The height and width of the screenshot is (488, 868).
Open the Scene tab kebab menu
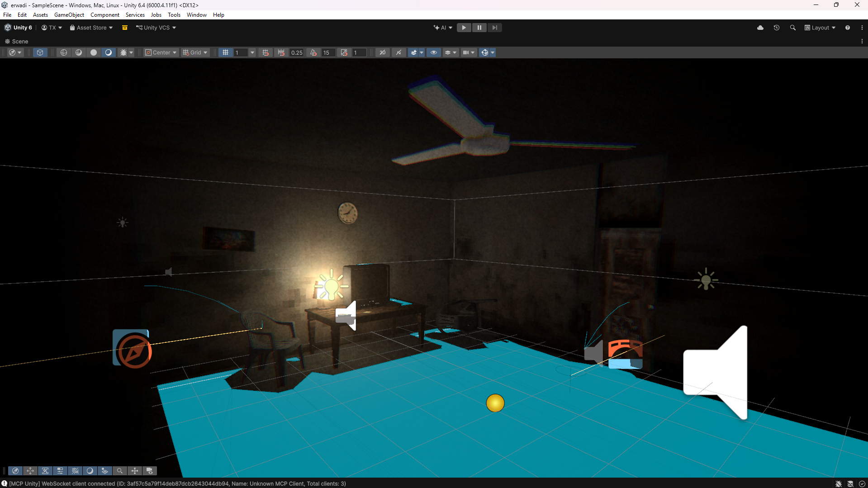pyautogui.click(x=862, y=41)
